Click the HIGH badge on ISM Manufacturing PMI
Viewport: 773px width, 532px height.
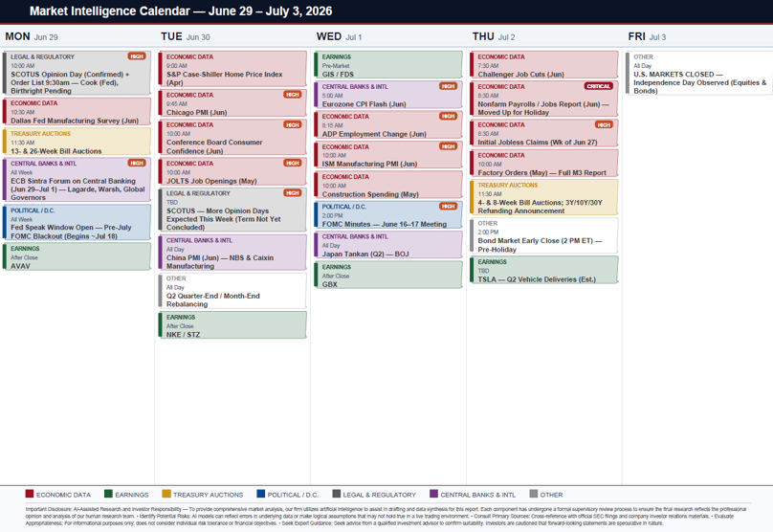(448, 146)
